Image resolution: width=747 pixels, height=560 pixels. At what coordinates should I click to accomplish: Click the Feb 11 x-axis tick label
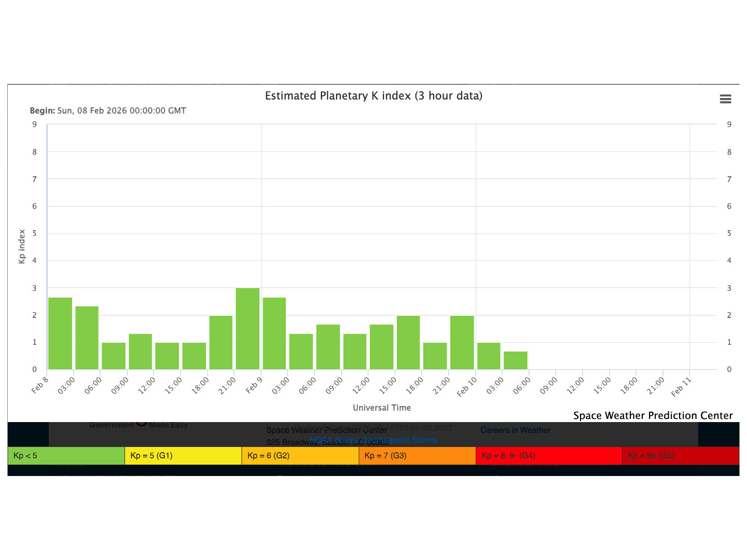click(x=681, y=387)
